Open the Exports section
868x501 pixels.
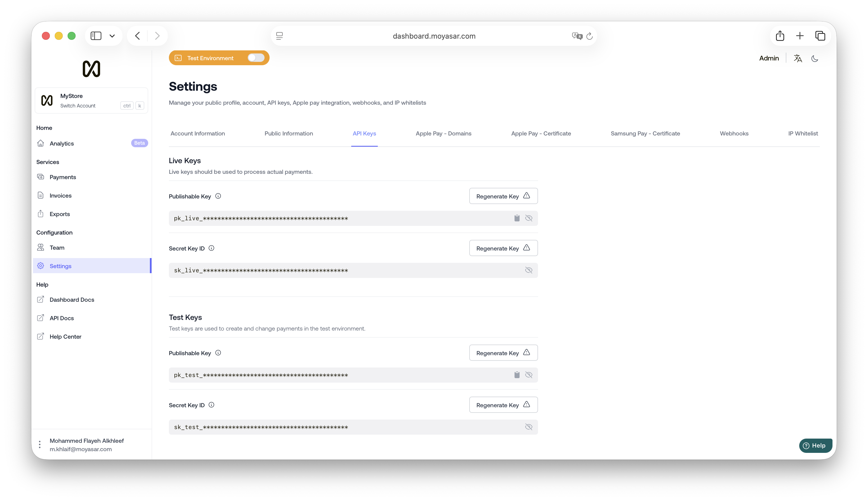59,214
